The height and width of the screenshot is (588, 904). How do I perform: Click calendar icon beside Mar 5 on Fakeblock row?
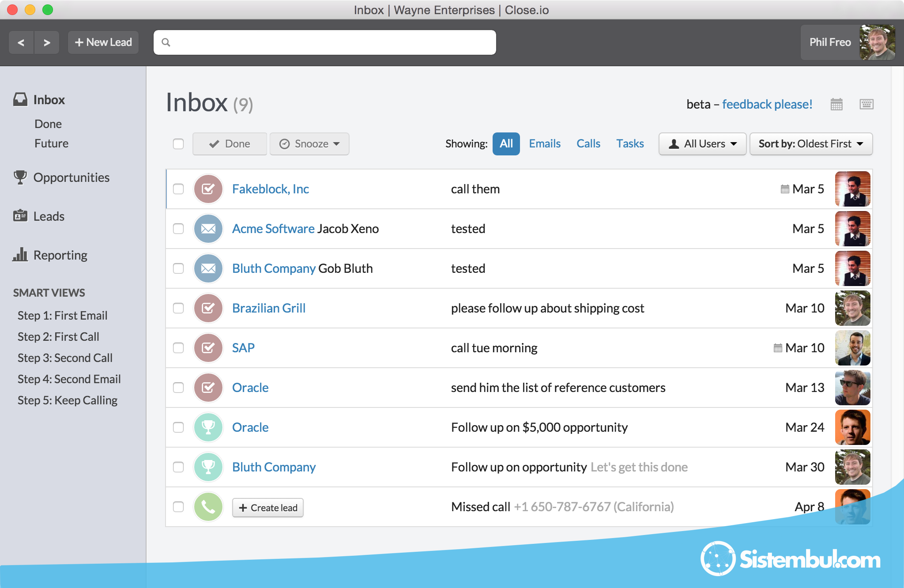(x=785, y=189)
